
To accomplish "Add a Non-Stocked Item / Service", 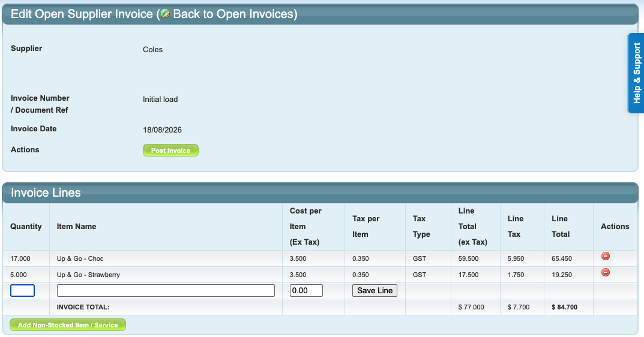I will pyautogui.click(x=68, y=324).
